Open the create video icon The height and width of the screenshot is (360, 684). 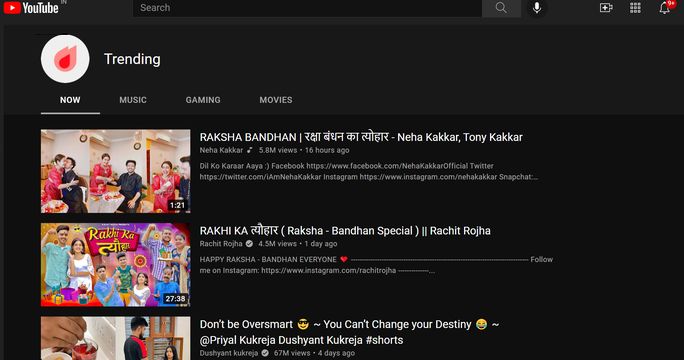point(606,8)
